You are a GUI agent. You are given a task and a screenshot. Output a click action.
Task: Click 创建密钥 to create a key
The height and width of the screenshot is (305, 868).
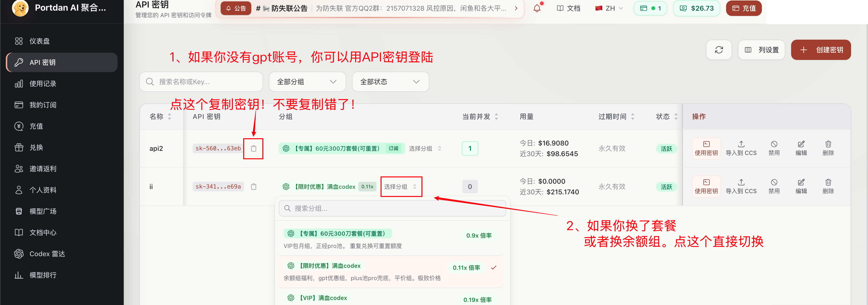[821, 50]
